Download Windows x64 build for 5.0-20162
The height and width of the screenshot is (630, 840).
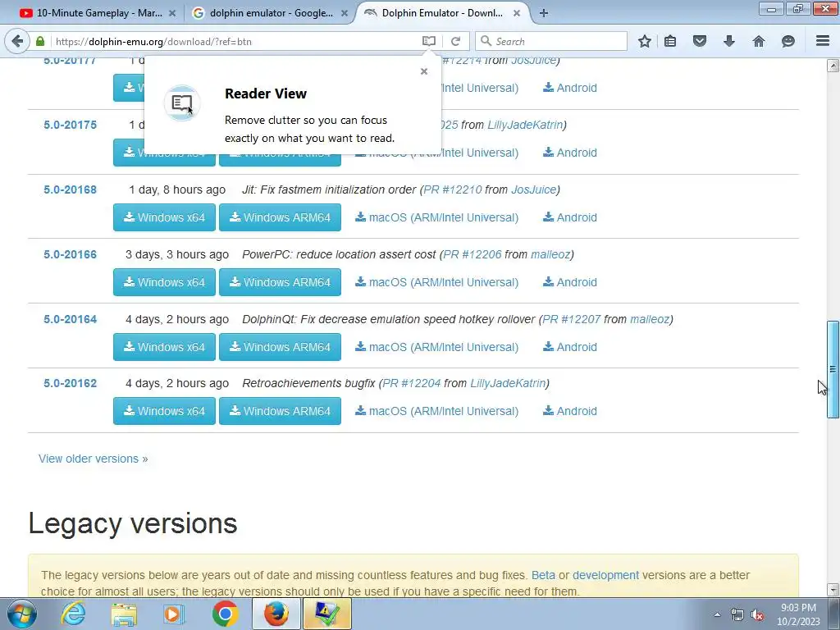coord(164,411)
